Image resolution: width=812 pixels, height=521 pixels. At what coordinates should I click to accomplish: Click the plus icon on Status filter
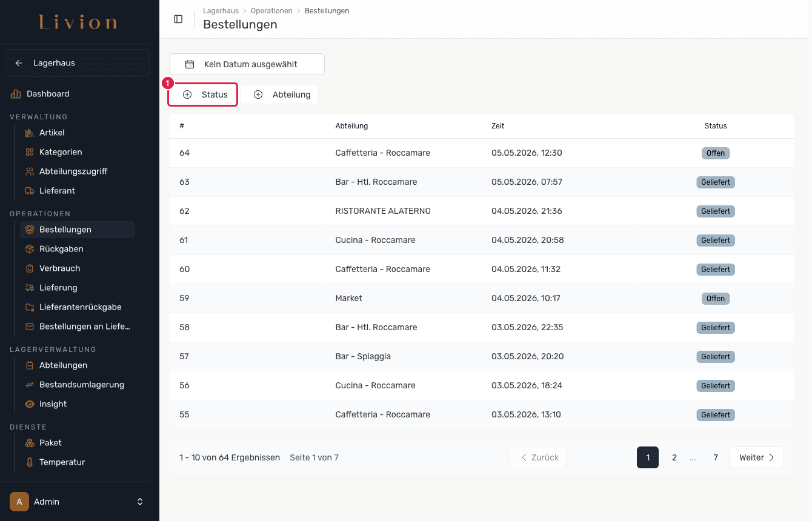pos(187,95)
